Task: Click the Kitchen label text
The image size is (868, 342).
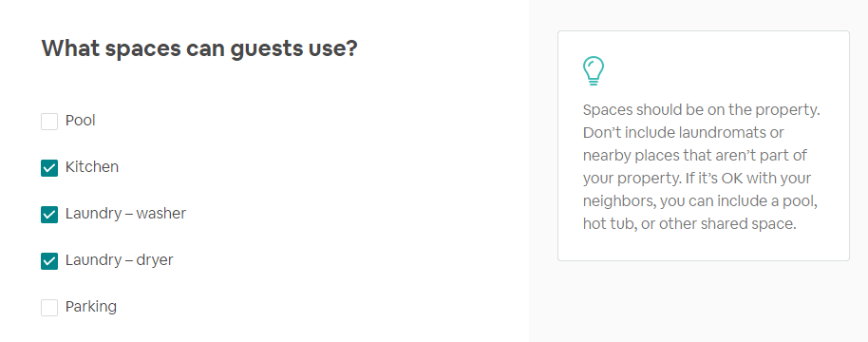Action: 92,166
